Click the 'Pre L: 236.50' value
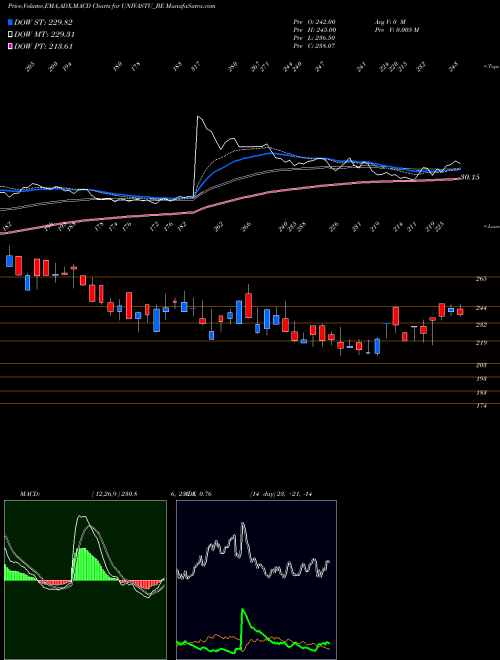The image size is (500, 660). coord(314,38)
